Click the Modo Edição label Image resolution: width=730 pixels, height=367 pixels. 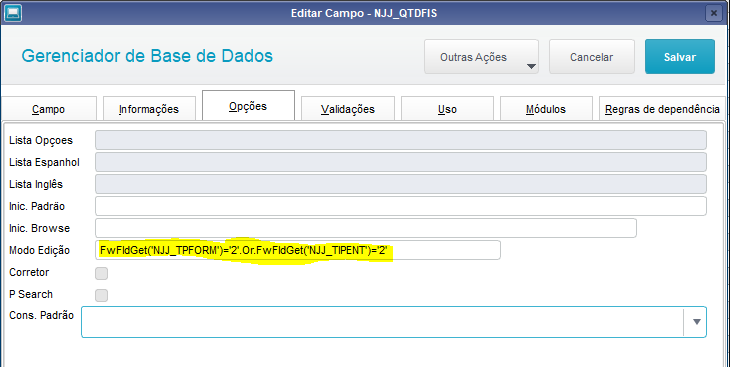point(40,251)
